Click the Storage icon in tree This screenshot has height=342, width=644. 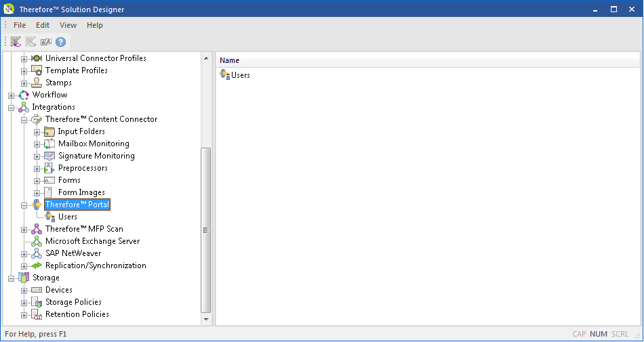click(x=24, y=278)
